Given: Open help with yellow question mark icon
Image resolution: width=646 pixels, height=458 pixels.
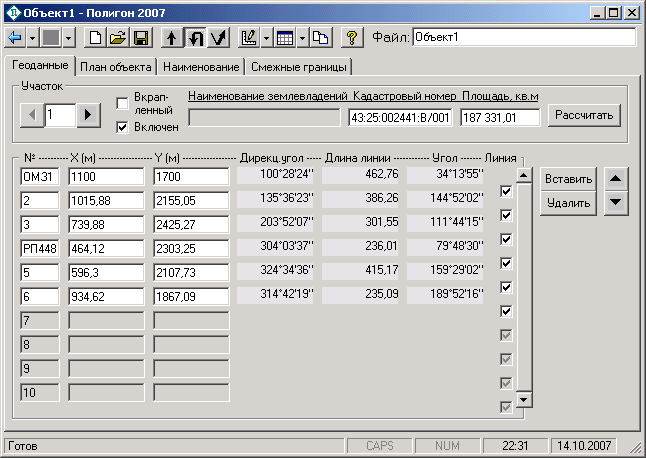Looking at the screenshot, I should (351, 38).
